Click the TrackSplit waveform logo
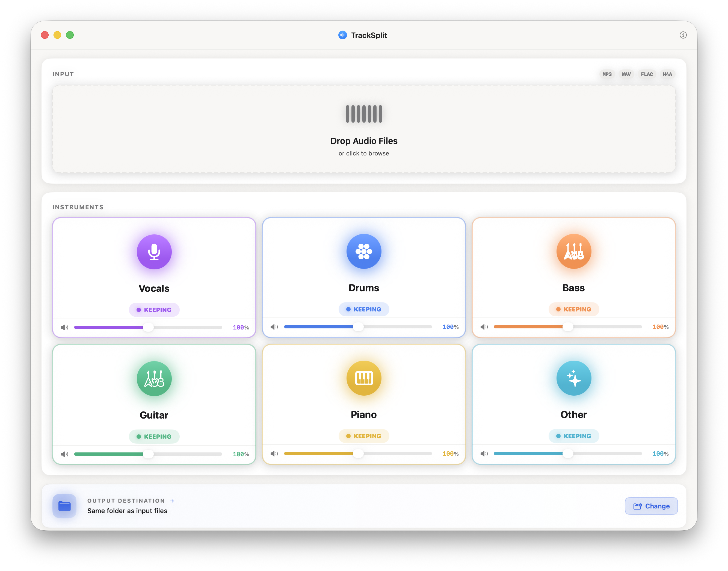Screen dimensions: 728x571 pyautogui.click(x=342, y=35)
